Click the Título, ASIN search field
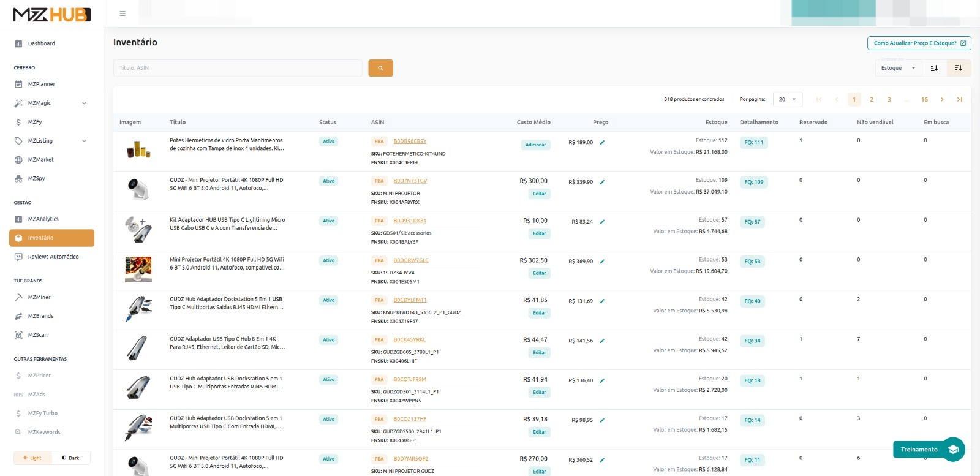Image resolution: width=980 pixels, height=476 pixels. (x=238, y=68)
